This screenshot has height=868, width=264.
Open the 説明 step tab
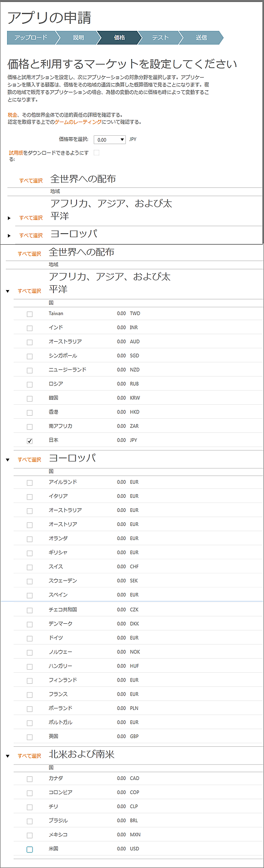(78, 38)
